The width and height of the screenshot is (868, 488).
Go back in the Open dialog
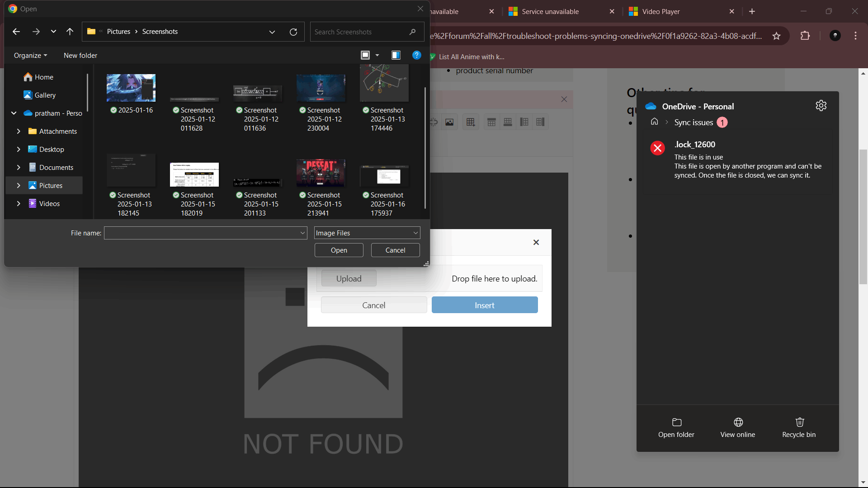click(16, 32)
